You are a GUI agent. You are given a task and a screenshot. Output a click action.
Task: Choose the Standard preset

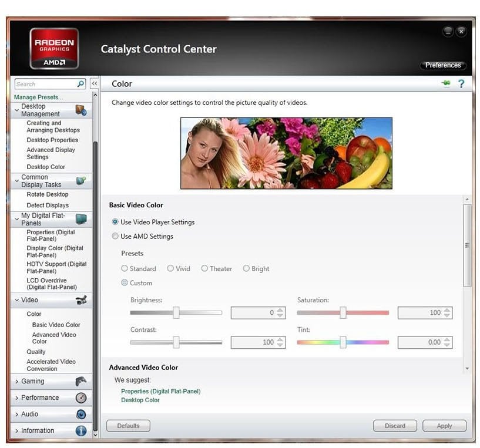[x=139, y=268]
